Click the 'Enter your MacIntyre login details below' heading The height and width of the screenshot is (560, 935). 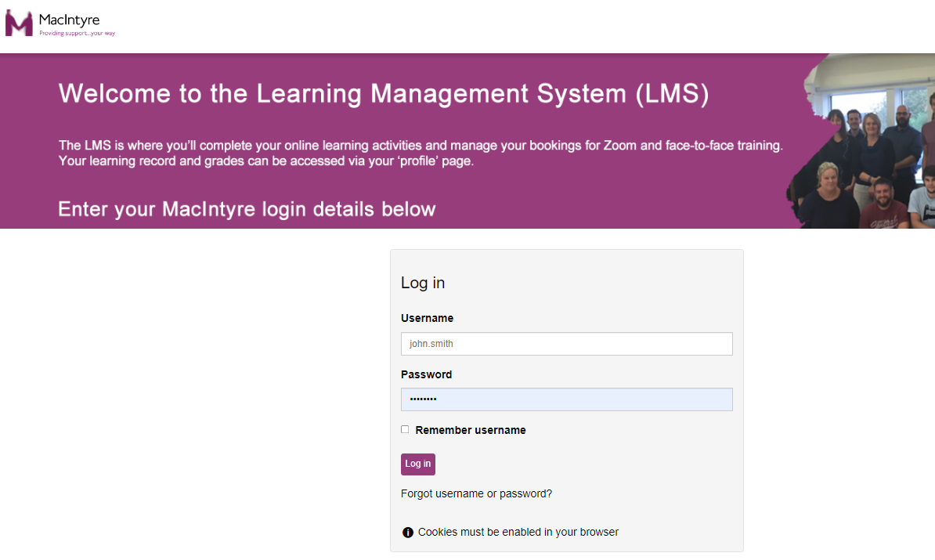[x=247, y=209]
